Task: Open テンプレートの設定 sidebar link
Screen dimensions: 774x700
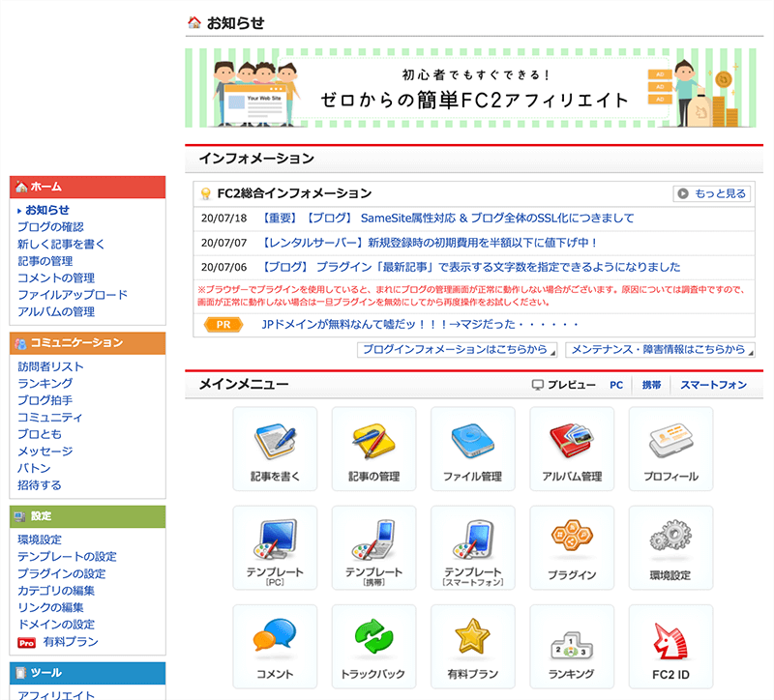Action: (67, 557)
